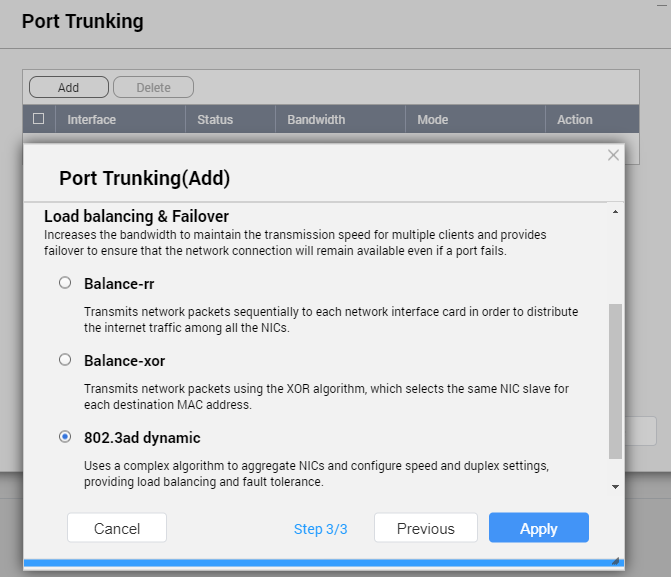Screen dimensions: 671x577
Task: Sort by the Status column header
Action: pos(215,120)
